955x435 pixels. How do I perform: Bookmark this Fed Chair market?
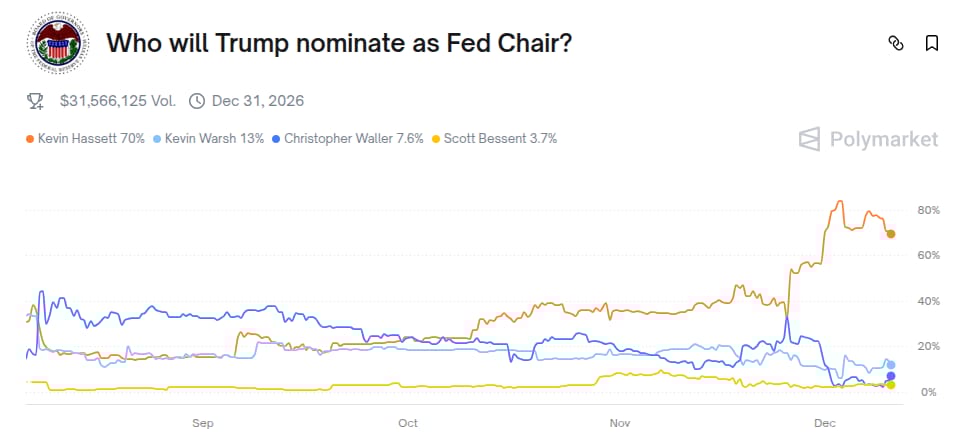pyautogui.click(x=931, y=43)
